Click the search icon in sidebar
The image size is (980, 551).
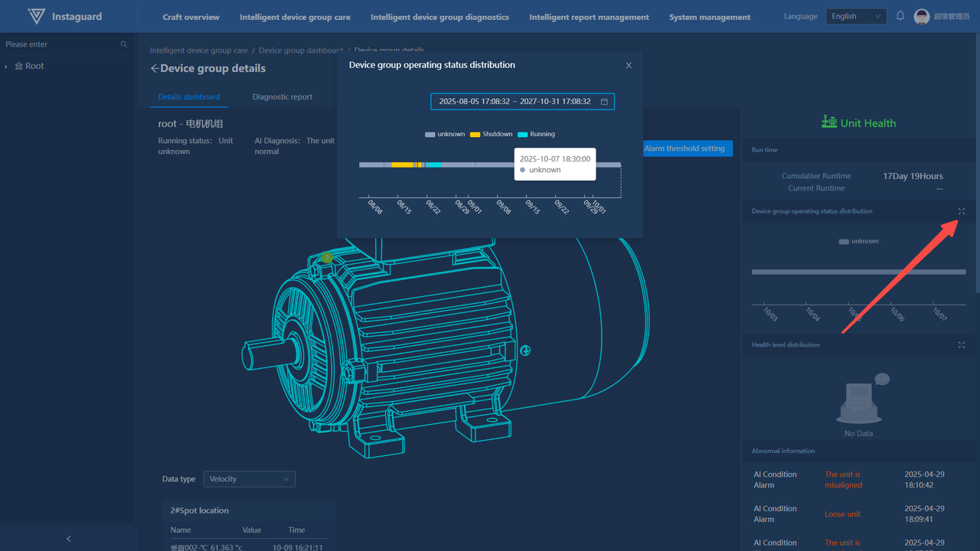124,44
